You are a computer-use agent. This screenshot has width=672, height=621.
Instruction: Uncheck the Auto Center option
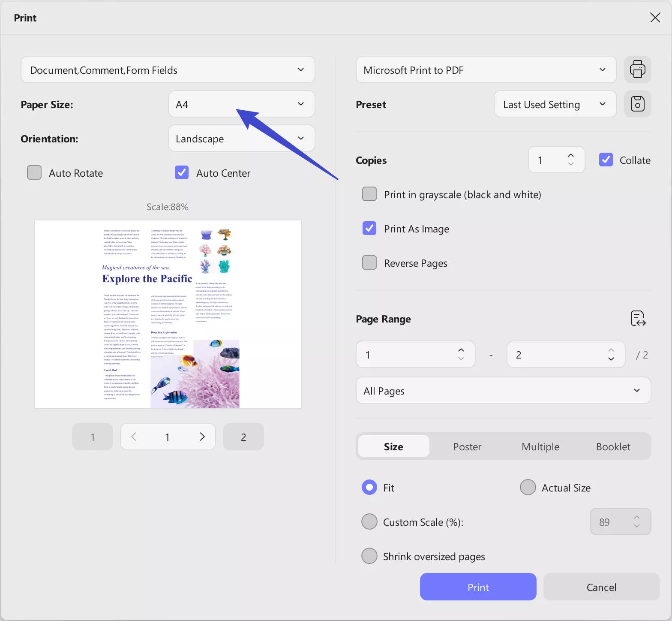[182, 172]
